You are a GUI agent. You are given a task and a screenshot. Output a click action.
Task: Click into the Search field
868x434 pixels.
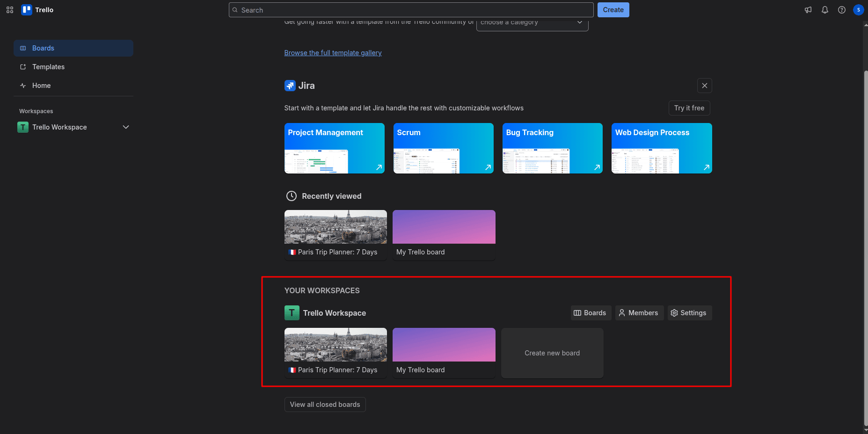(411, 10)
